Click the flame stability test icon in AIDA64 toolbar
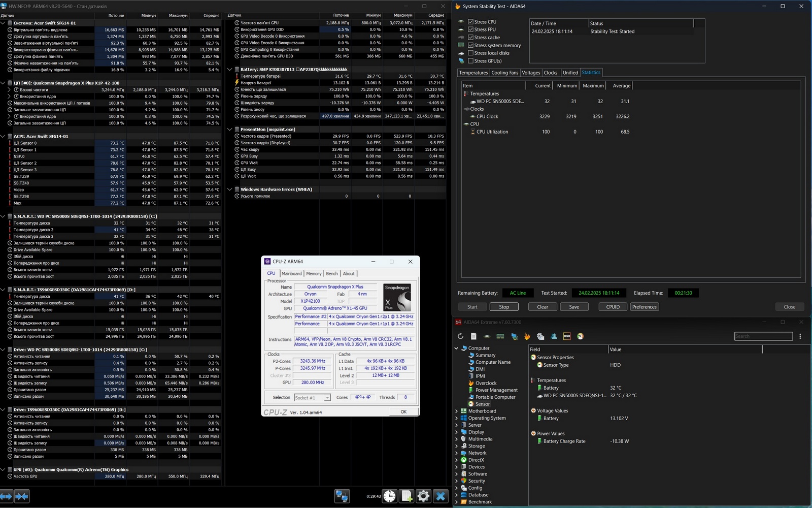This screenshot has width=812, height=508. click(x=527, y=336)
